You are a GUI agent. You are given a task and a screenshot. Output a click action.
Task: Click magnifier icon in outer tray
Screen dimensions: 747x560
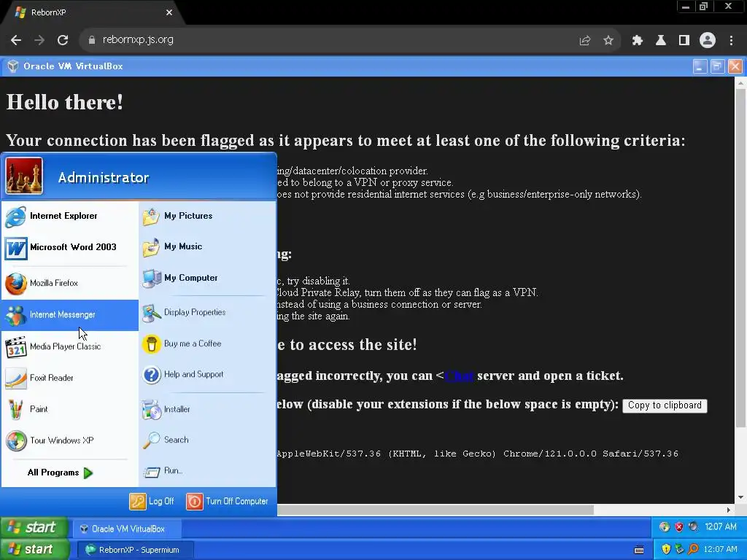click(693, 550)
